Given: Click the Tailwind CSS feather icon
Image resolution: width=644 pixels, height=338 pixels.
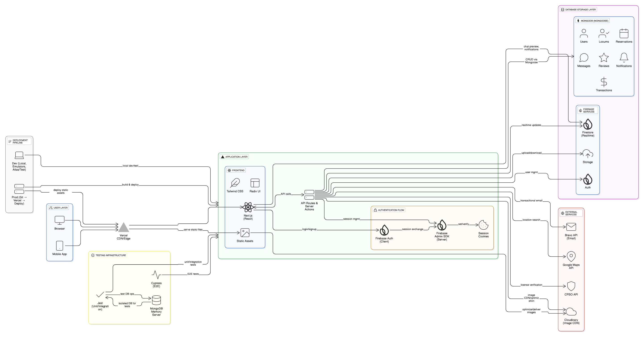Looking at the screenshot, I should click(x=235, y=183).
